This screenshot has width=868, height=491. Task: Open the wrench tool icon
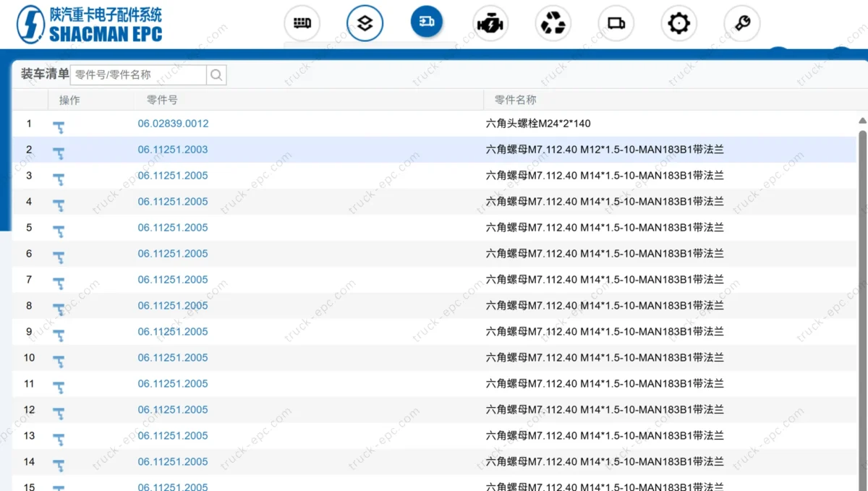(x=742, y=23)
